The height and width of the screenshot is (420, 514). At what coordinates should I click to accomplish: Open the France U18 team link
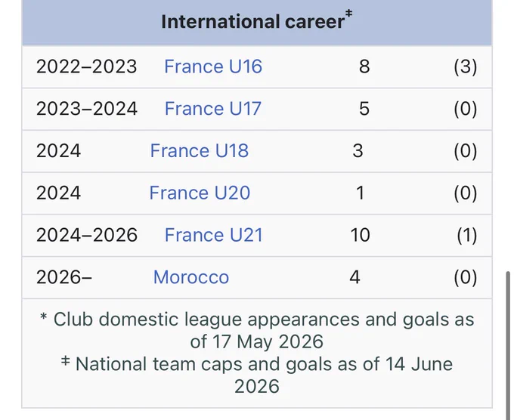(x=200, y=151)
